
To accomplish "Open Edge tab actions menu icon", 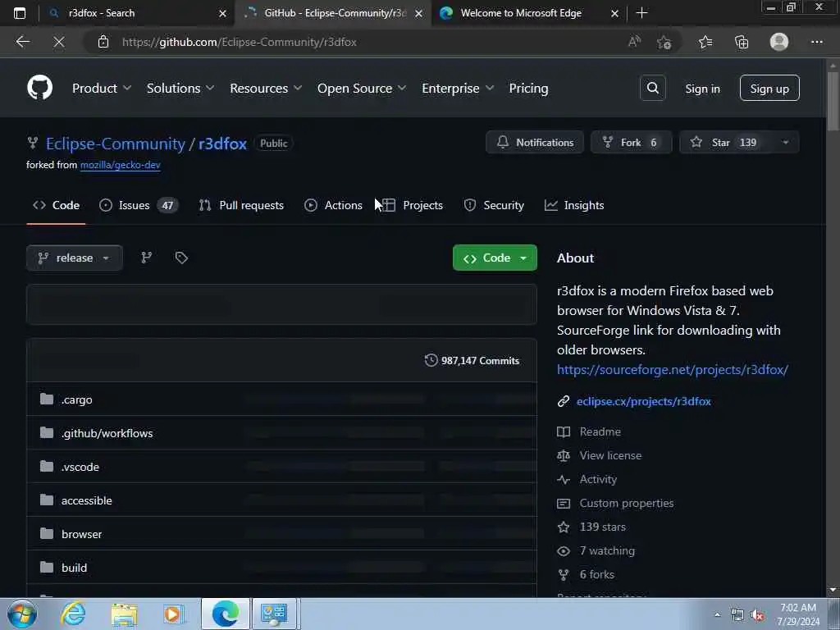I will pos(20,13).
